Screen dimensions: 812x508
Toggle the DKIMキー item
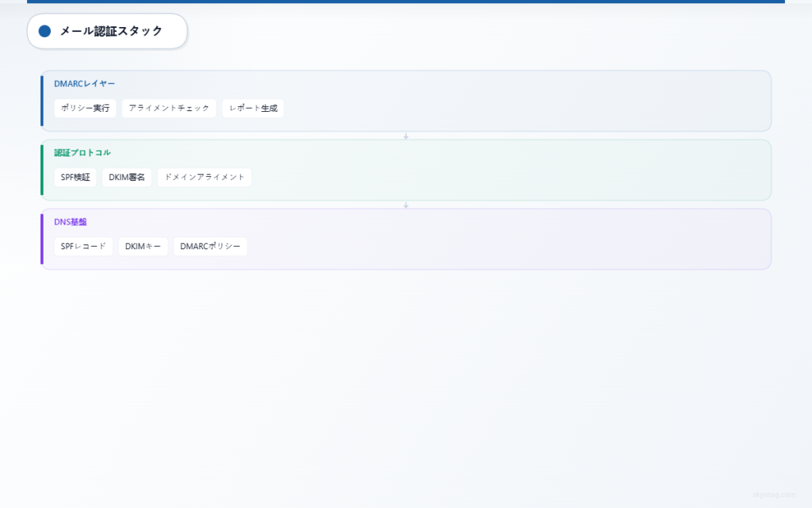coord(143,246)
